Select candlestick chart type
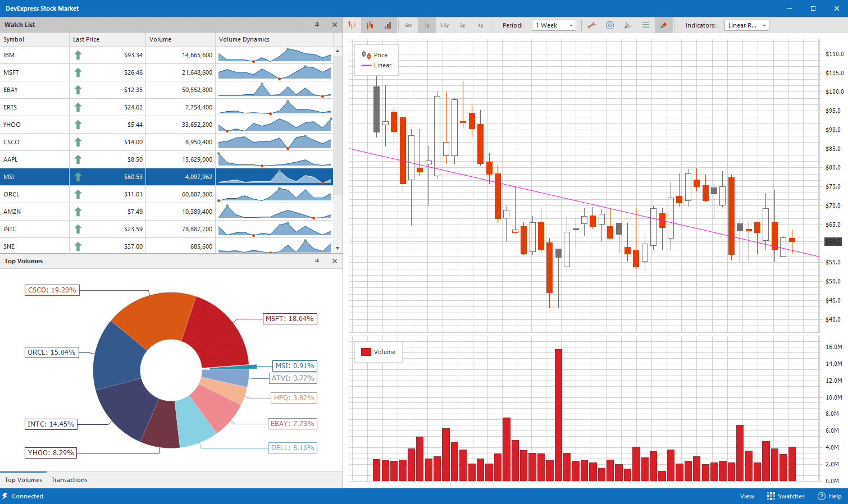 [x=370, y=25]
